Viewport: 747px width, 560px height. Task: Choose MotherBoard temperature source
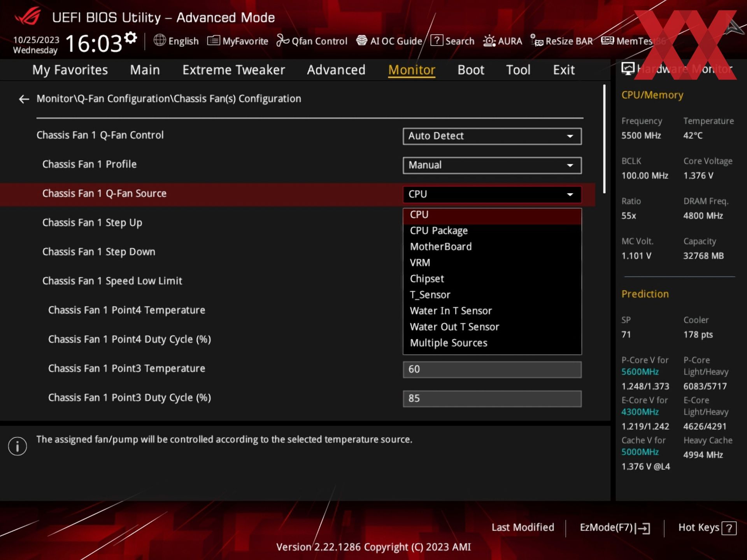(492, 247)
